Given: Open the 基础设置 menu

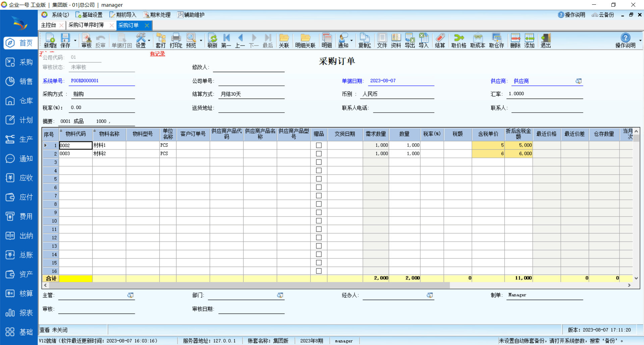Looking at the screenshot, I should (89, 15).
